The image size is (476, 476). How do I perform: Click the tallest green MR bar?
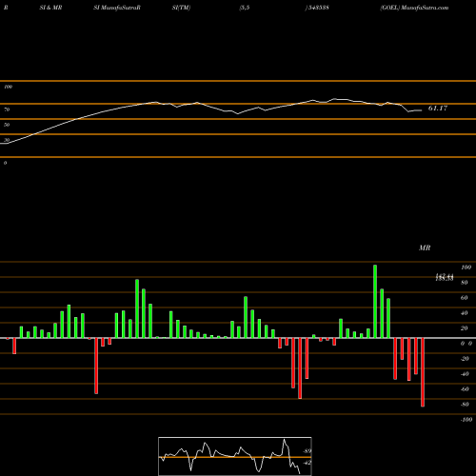pyautogui.click(x=375, y=301)
